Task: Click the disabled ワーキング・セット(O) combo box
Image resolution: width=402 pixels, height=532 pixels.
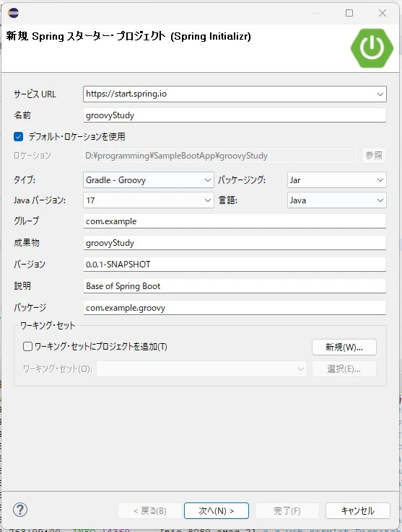Action: [201, 369]
